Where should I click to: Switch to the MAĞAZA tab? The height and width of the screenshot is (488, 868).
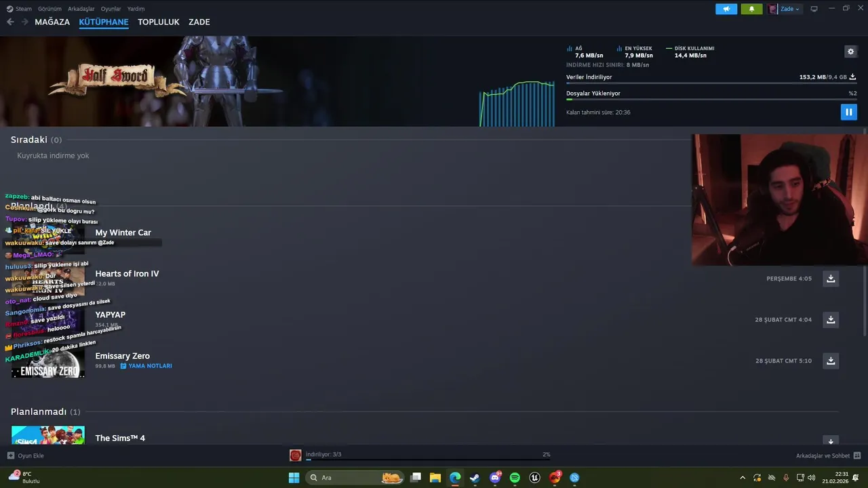[x=52, y=22]
